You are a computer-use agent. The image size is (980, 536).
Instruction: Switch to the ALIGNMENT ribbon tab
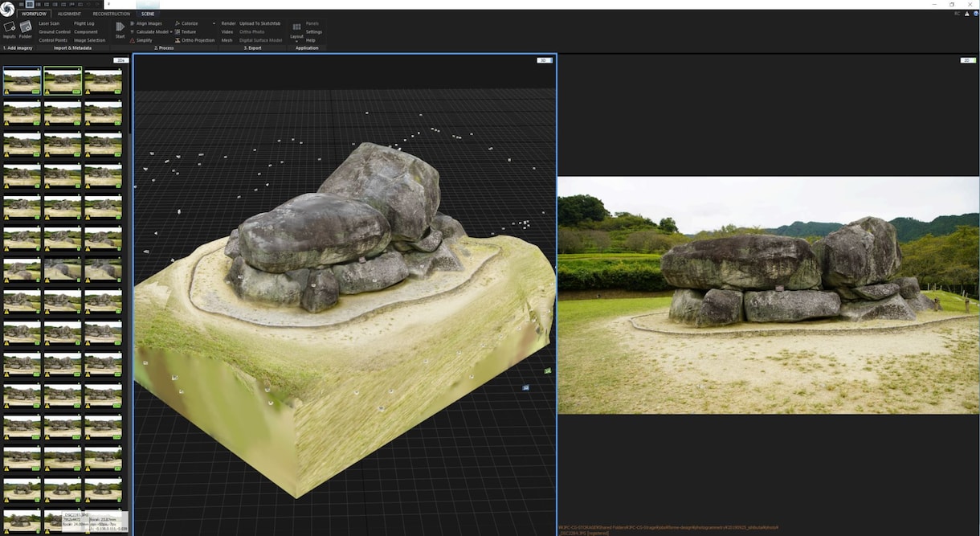(x=69, y=14)
